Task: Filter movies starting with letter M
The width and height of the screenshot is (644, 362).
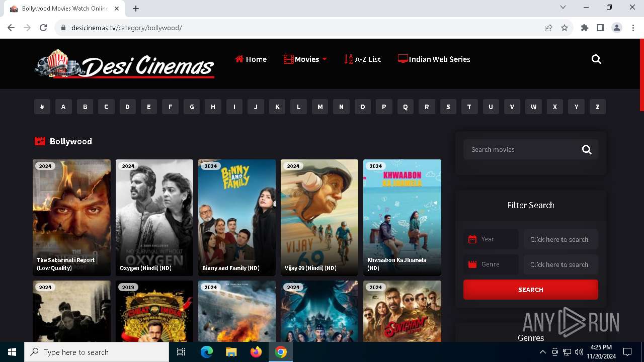Action: [320, 107]
